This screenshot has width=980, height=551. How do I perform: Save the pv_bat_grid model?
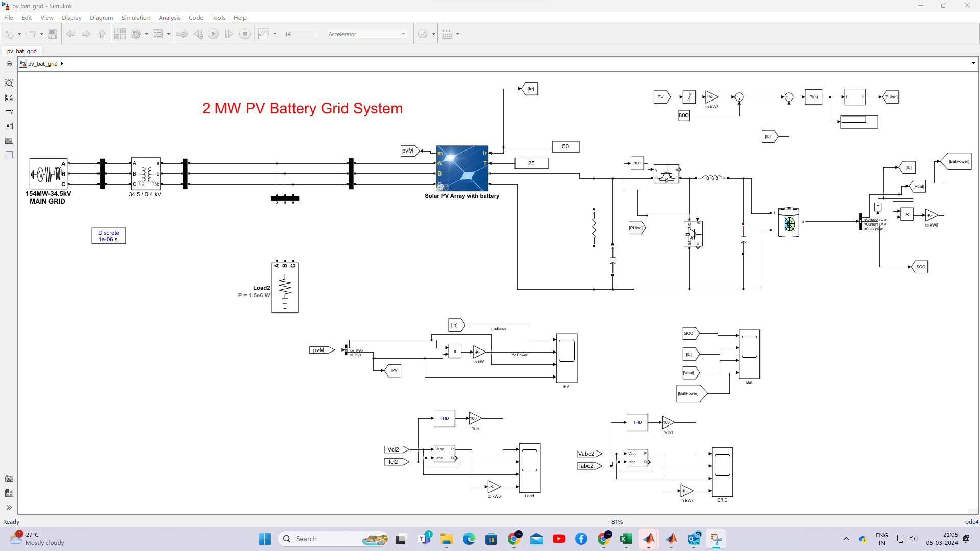point(53,34)
